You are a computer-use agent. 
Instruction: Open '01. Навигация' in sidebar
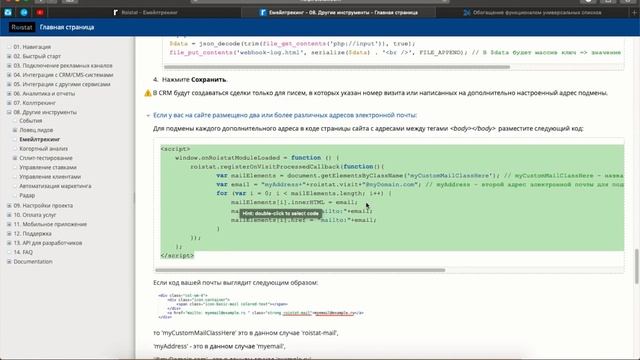click(32, 47)
